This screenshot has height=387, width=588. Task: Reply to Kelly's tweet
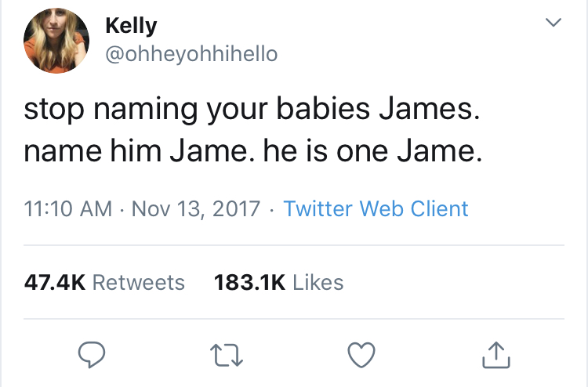(92, 356)
